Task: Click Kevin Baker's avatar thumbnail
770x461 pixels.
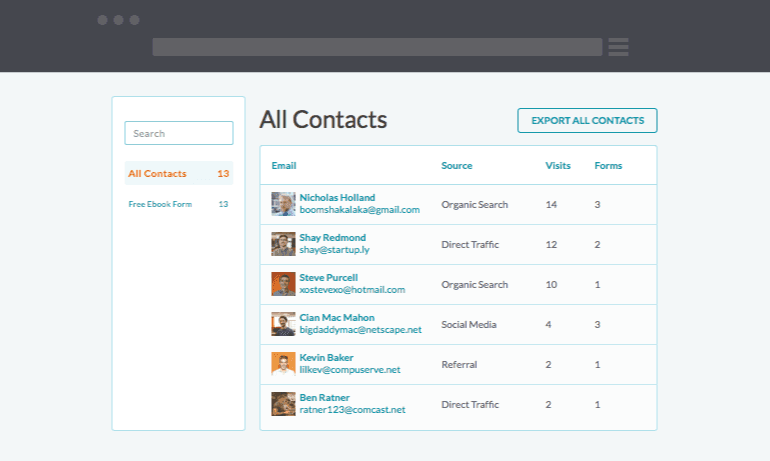Action: (283, 364)
